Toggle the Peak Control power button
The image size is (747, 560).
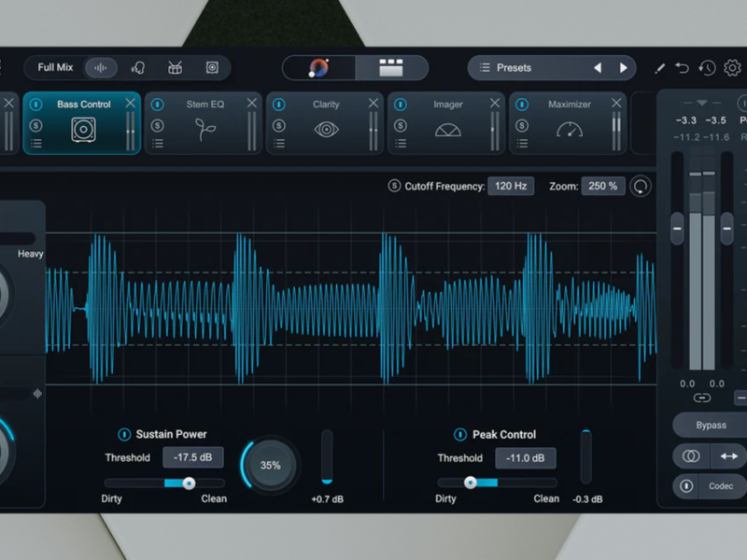pos(460,434)
